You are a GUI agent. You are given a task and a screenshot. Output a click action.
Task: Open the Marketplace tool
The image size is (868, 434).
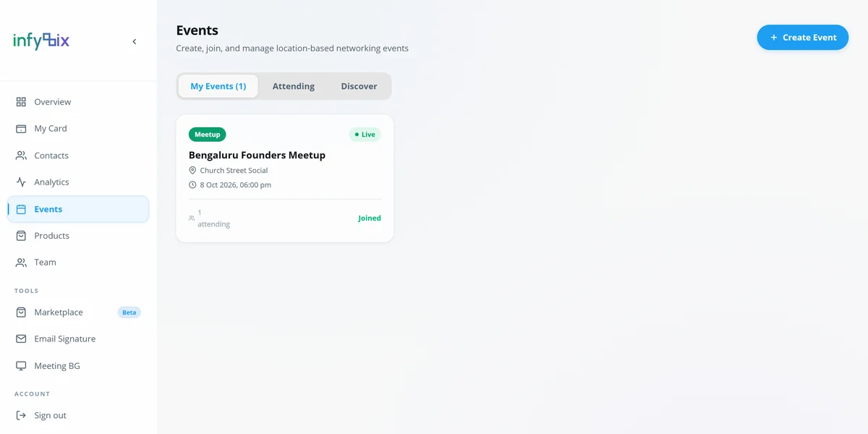(78, 312)
